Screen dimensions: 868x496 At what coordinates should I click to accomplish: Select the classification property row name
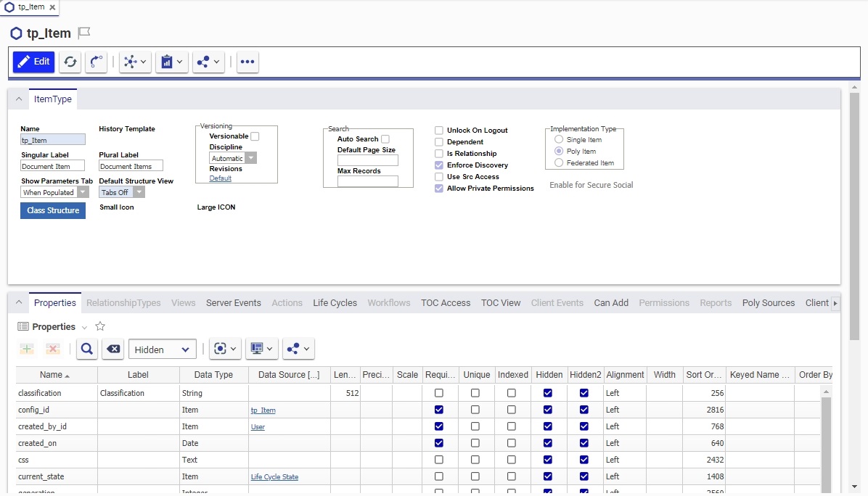pos(39,393)
